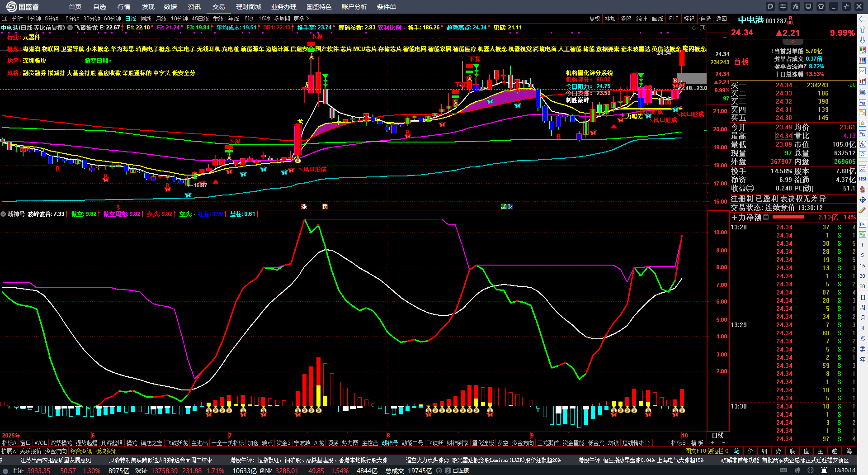Click the left arrow back icon in sidebar

863,19
